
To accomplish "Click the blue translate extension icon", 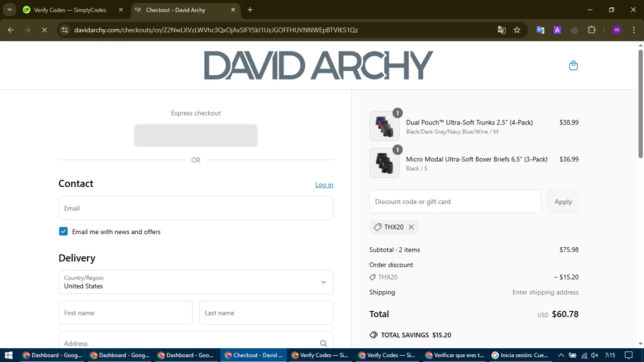I will [x=541, y=30].
